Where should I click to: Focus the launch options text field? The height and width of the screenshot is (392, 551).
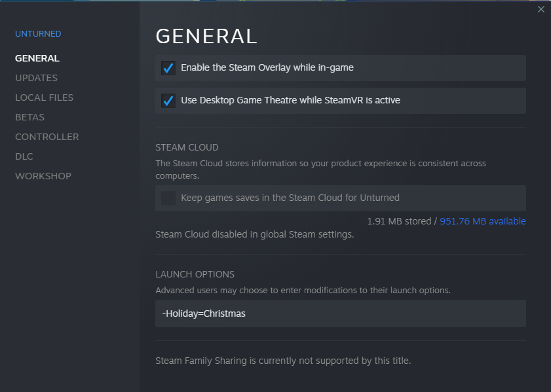pyautogui.click(x=340, y=313)
